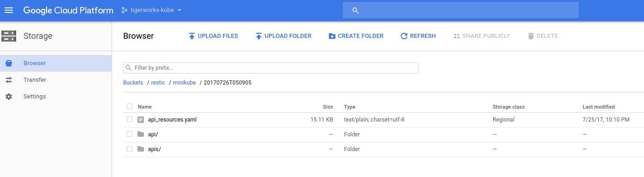
Task: Click the 15.11 KB size value
Action: 322,120
